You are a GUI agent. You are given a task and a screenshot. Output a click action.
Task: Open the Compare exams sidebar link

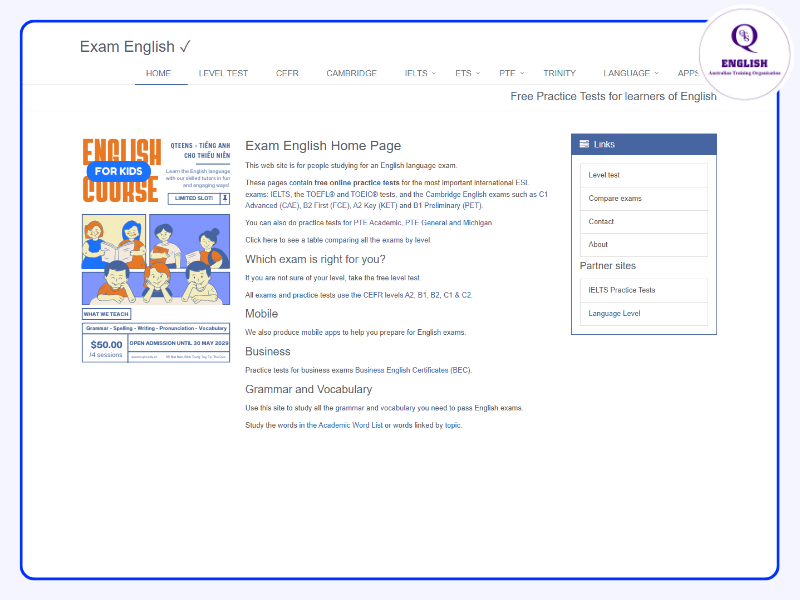tap(644, 198)
